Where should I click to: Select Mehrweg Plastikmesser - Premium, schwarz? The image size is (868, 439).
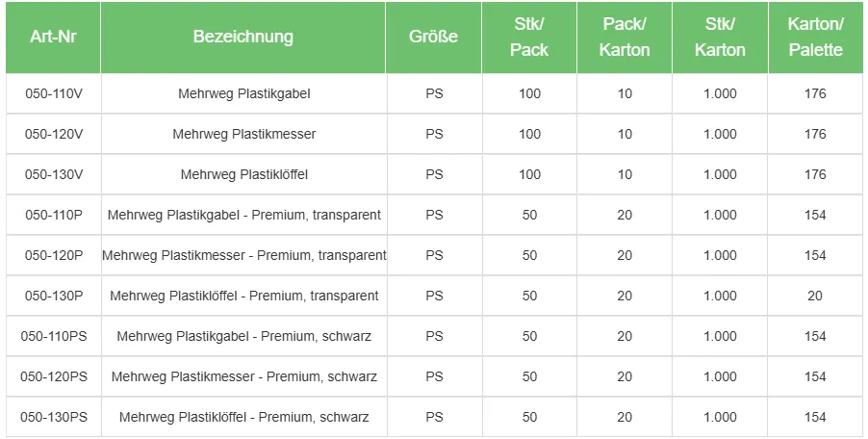point(244,376)
